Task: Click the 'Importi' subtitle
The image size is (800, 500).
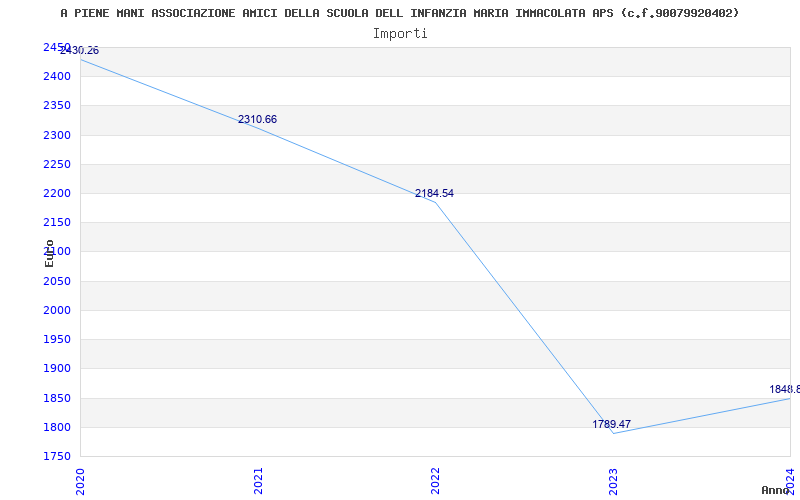Action: pos(400,34)
